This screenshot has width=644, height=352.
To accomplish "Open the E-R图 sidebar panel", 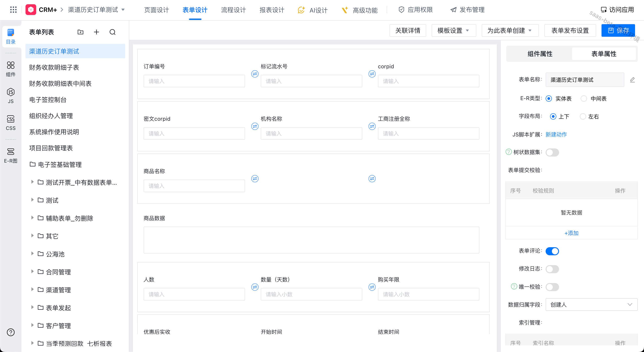I will click(11, 155).
